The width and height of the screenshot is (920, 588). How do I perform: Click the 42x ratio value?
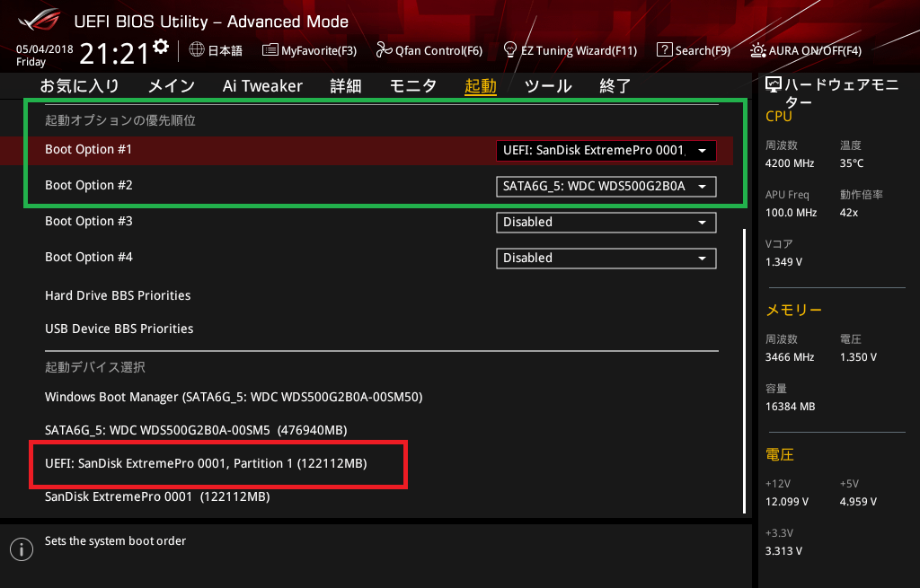[x=849, y=213]
